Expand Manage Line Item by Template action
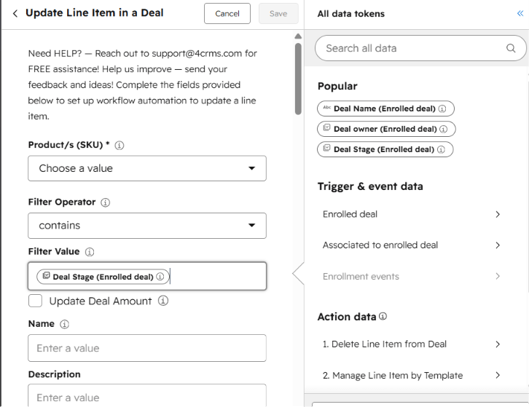529x407 pixels. click(411, 375)
